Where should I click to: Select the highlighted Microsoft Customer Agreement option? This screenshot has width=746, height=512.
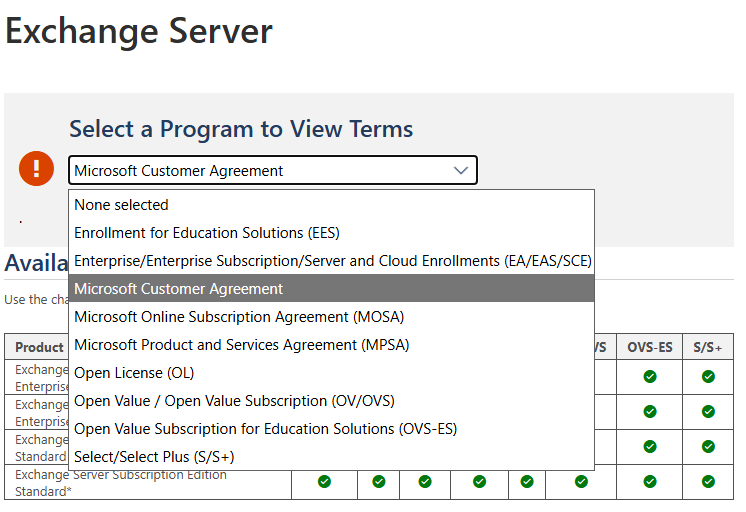tap(331, 288)
